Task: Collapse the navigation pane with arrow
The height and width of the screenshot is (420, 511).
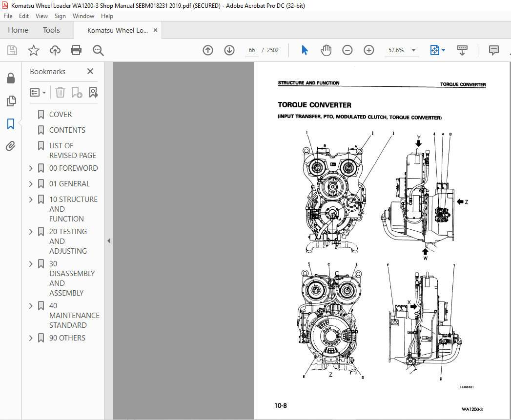Action: (x=109, y=241)
